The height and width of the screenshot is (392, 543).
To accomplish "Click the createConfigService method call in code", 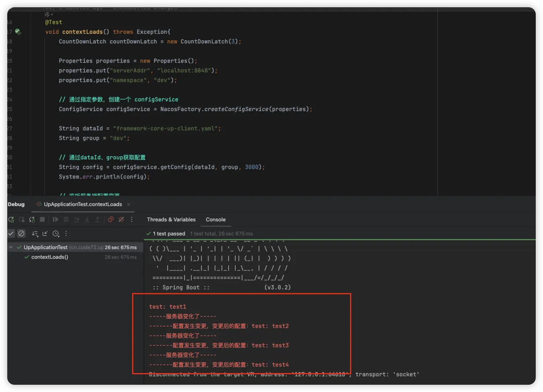I will [236, 109].
